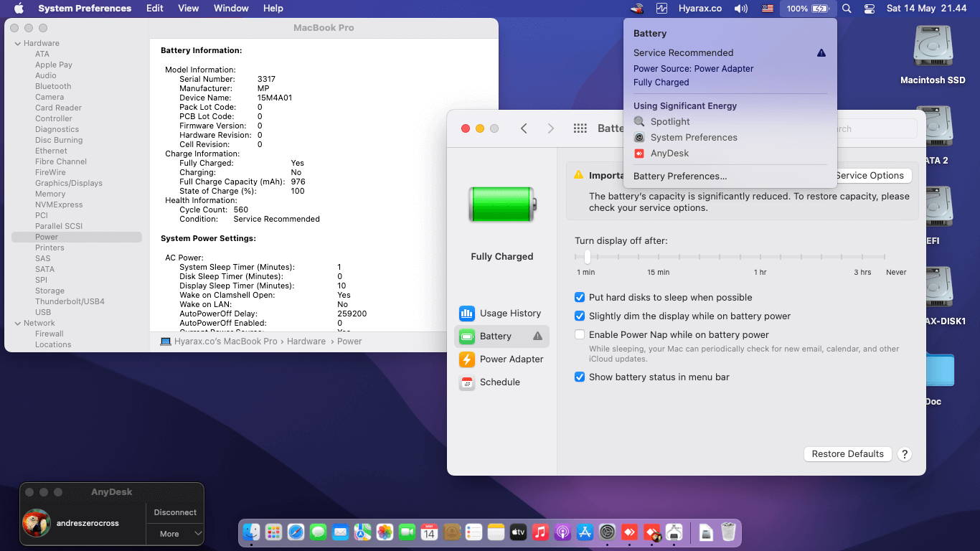The image size is (980, 551).
Task: Expand the AnyDesk More dropdown
Action: (176, 534)
